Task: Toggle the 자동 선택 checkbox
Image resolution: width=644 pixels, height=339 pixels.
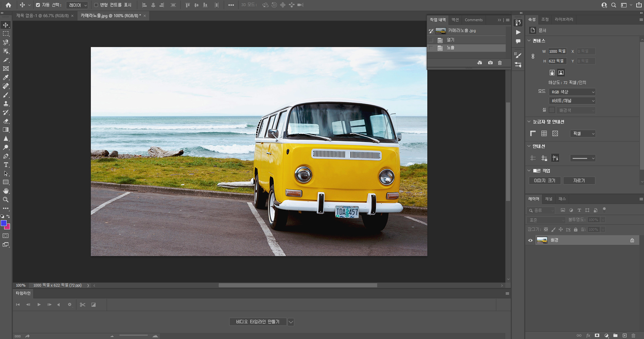Action: pyautogui.click(x=38, y=5)
